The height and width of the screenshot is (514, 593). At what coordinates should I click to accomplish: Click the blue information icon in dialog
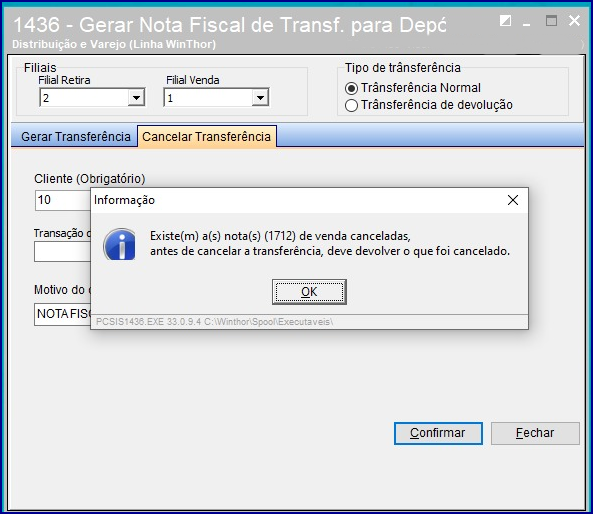pos(120,244)
